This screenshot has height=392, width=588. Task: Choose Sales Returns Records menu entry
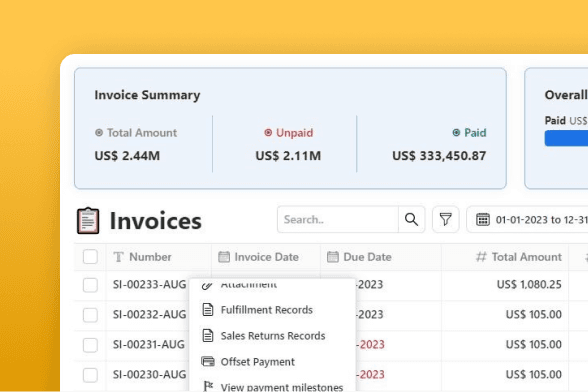point(273,336)
